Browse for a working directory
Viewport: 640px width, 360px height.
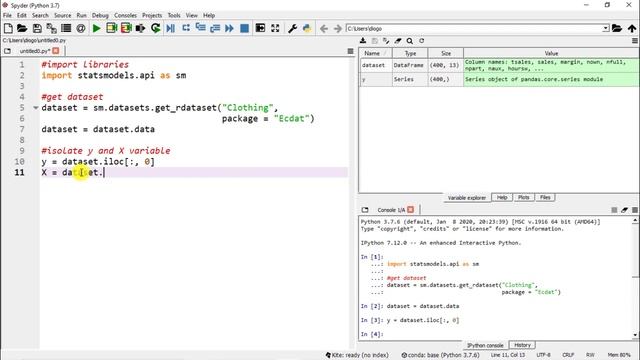617,28
